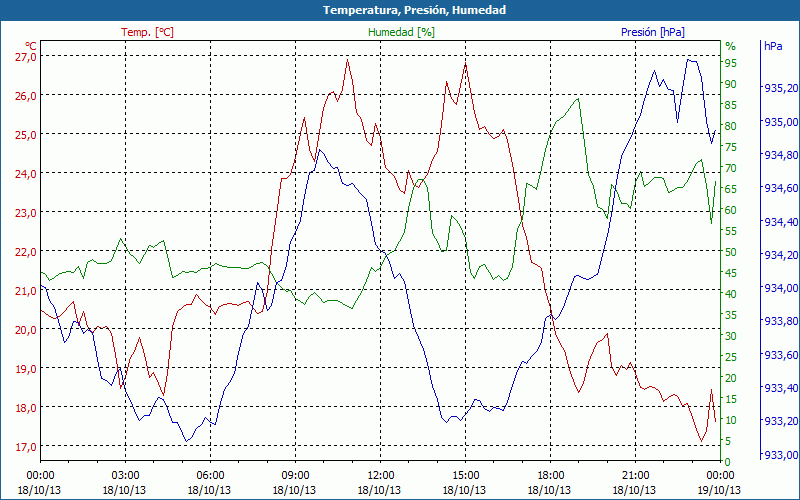Pick the '23,0' temperature axis tick

[27, 212]
